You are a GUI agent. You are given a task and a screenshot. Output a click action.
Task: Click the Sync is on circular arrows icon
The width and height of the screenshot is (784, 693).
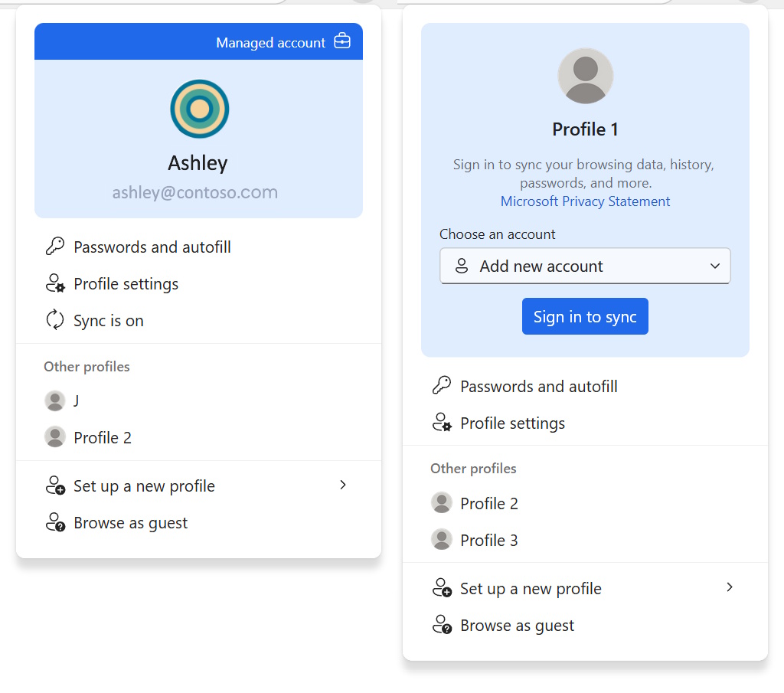(55, 320)
